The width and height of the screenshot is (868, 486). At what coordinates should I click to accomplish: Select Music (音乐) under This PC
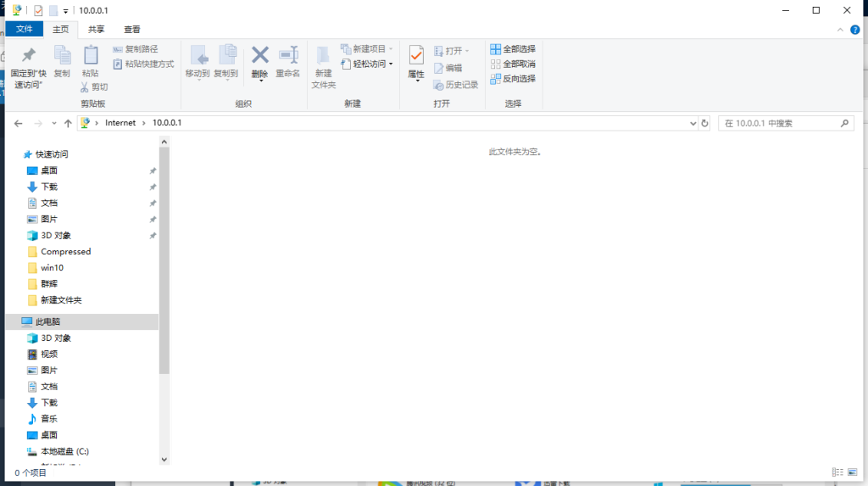pyautogui.click(x=48, y=419)
